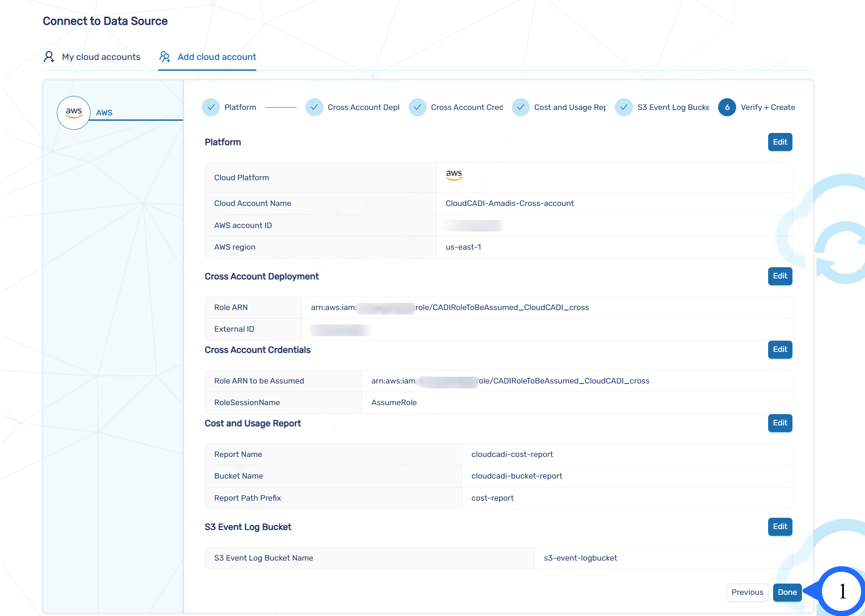Click Cross Account Deployment step checkmark
Viewport: 865px width, 616px height.
[x=314, y=107]
